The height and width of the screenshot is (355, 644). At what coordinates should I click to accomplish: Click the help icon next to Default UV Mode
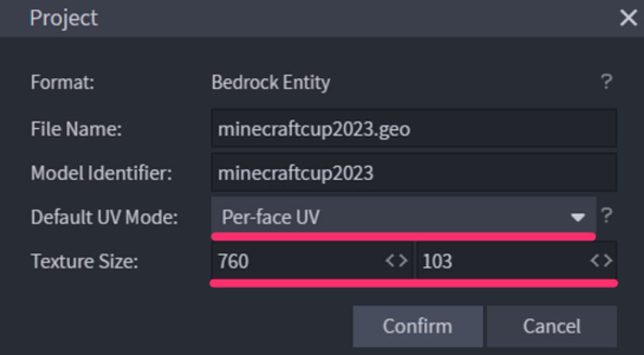[606, 216]
